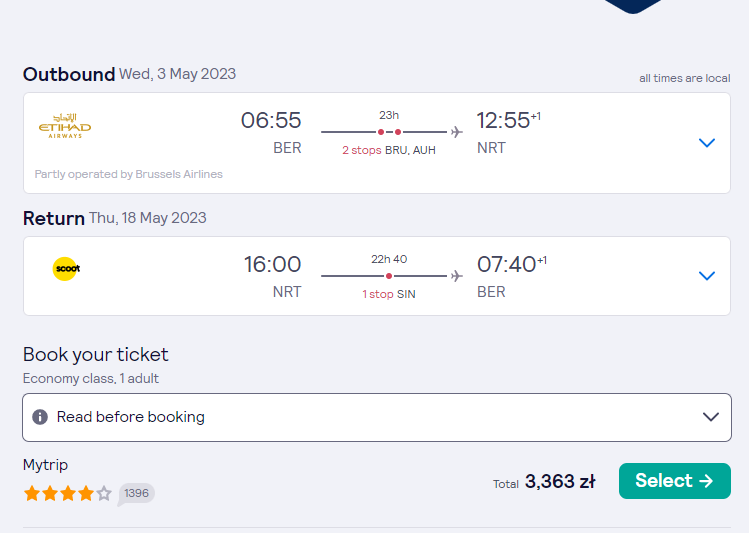
Task: Click the total price 3,363 zł
Action: click(x=560, y=481)
